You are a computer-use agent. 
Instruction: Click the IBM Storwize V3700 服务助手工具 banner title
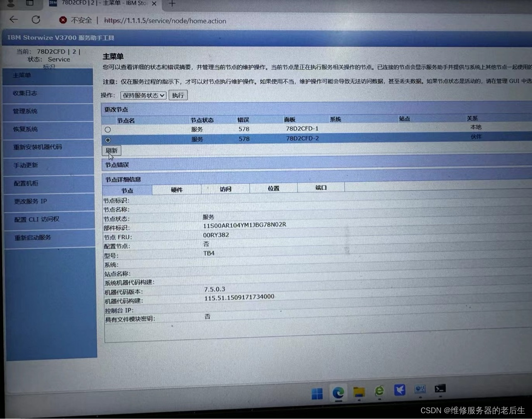pyautogui.click(x=61, y=38)
